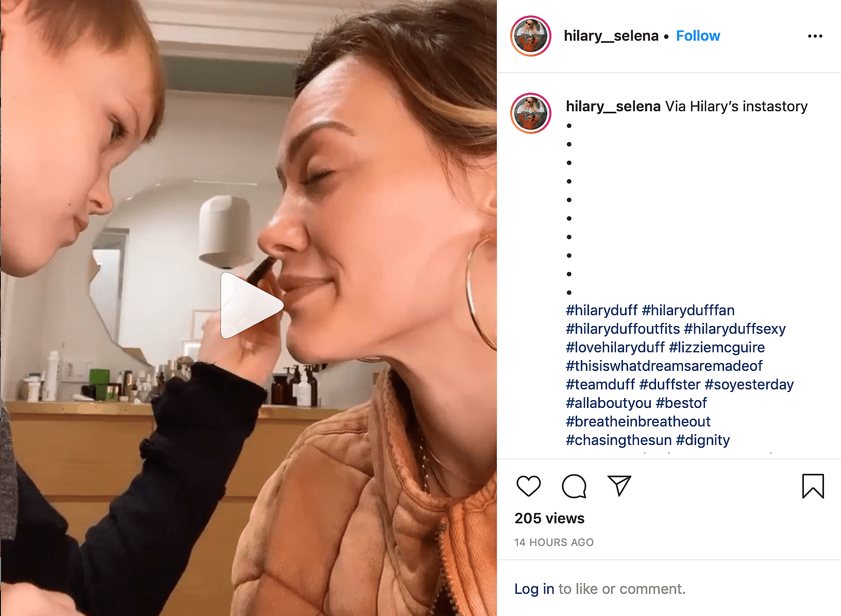
Task: Click the caption's profile avatar
Action: (x=531, y=113)
